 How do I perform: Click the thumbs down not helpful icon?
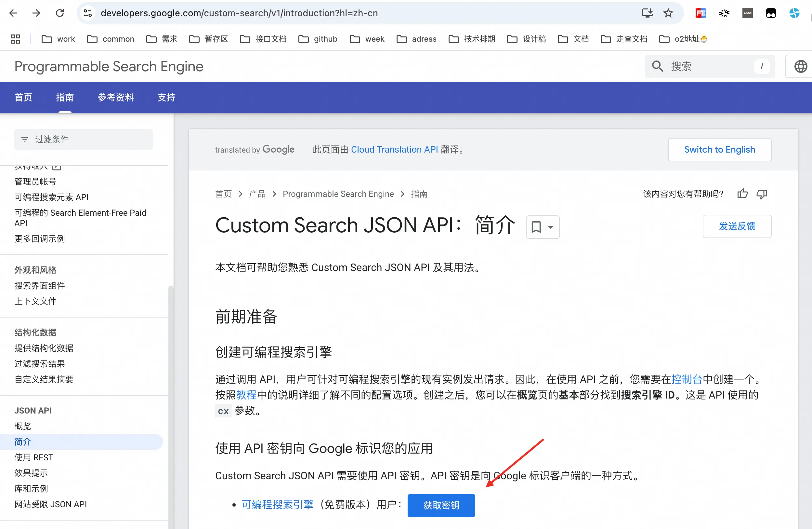pyautogui.click(x=762, y=194)
